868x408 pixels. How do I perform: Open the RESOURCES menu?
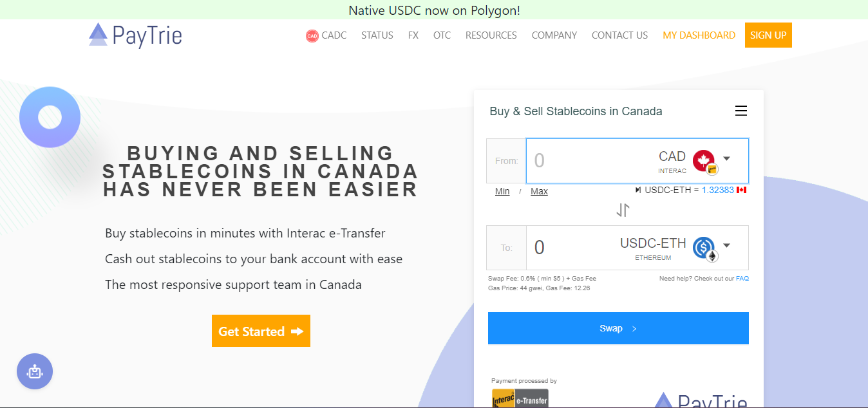coord(491,35)
